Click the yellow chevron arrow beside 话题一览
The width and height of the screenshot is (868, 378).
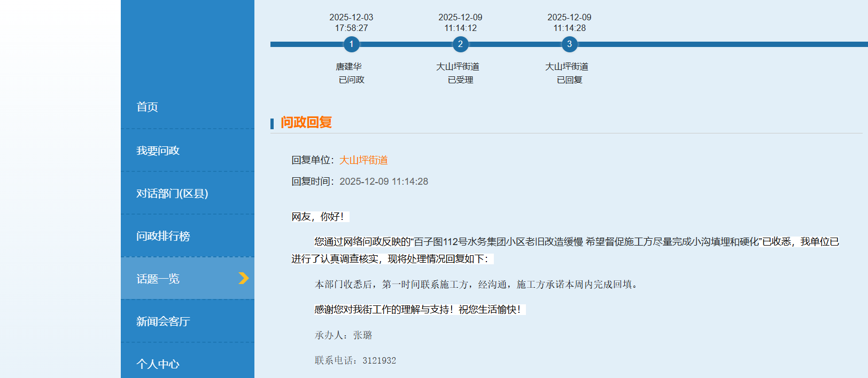[x=244, y=278]
